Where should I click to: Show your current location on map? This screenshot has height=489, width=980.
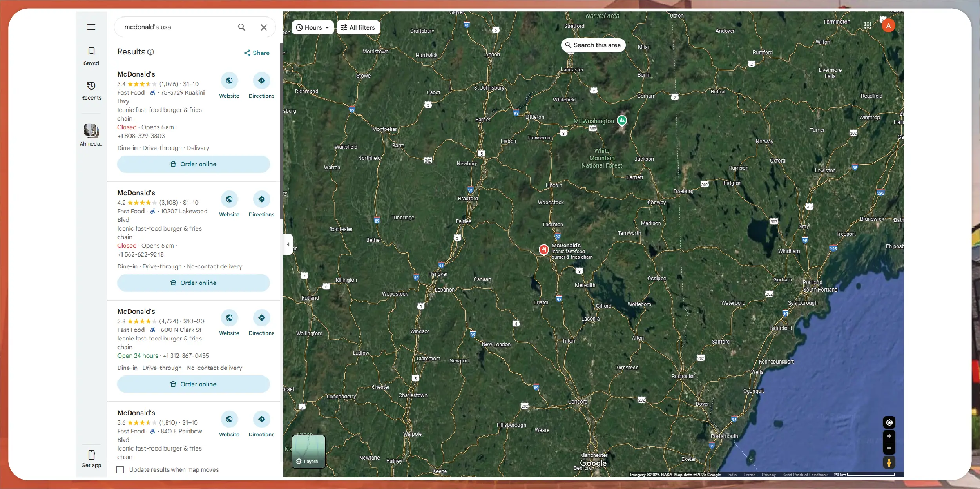[889, 422]
